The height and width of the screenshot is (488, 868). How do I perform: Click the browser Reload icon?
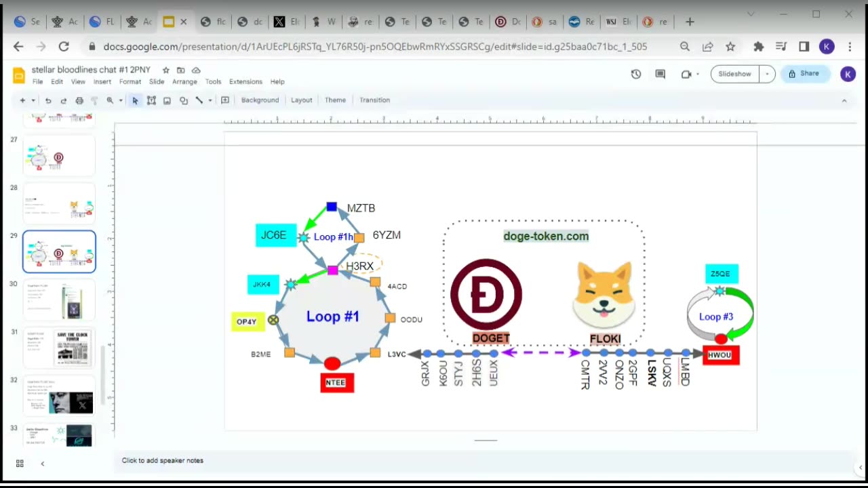coord(64,47)
